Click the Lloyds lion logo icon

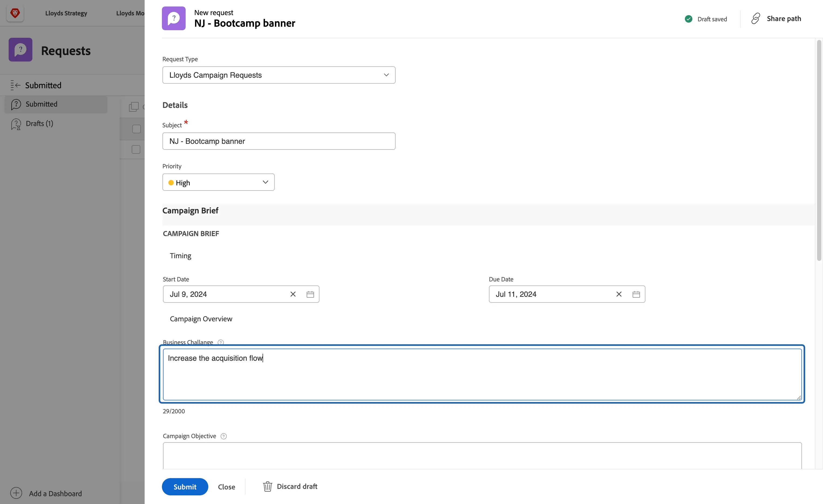pyautogui.click(x=15, y=13)
